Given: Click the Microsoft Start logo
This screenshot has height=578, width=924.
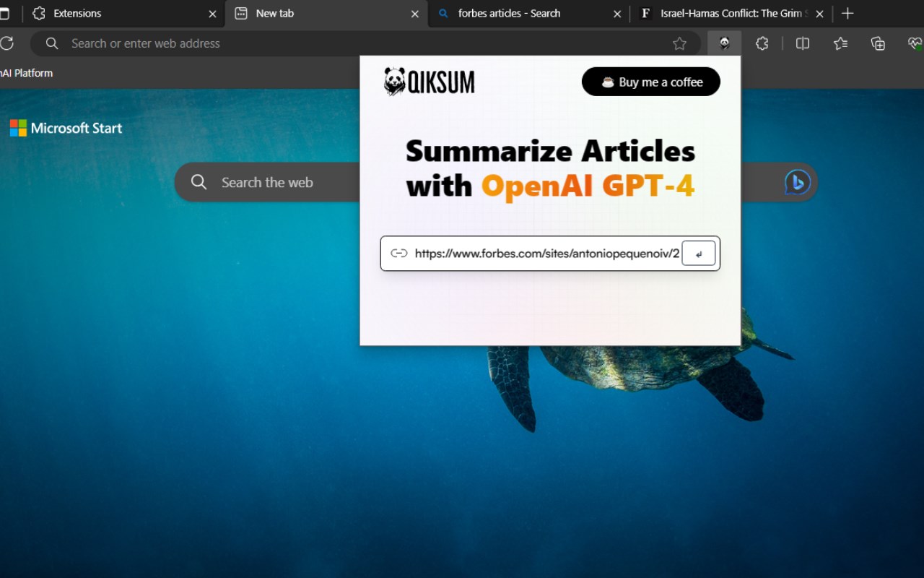Looking at the screenshot, I should [x=66, y=128].
